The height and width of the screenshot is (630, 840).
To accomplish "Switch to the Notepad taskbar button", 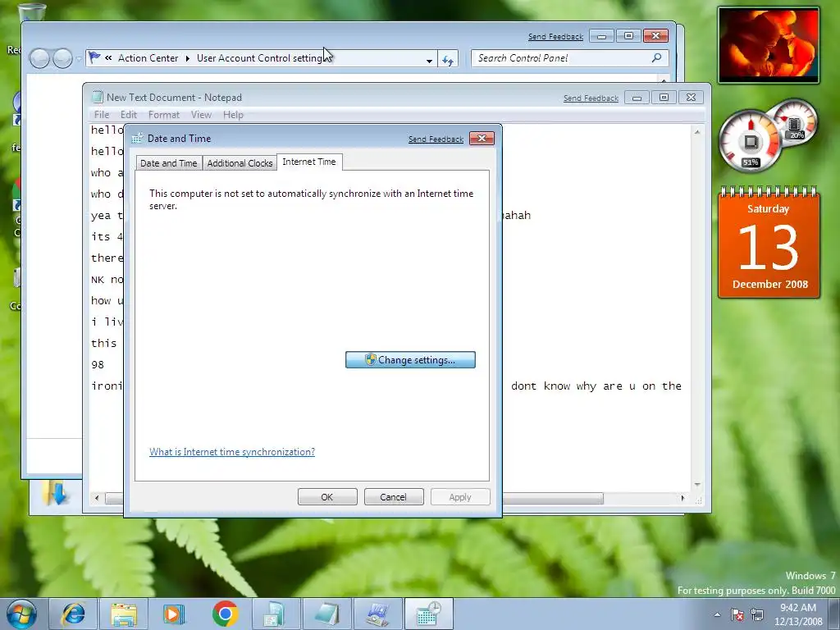I will coord(326,614).
